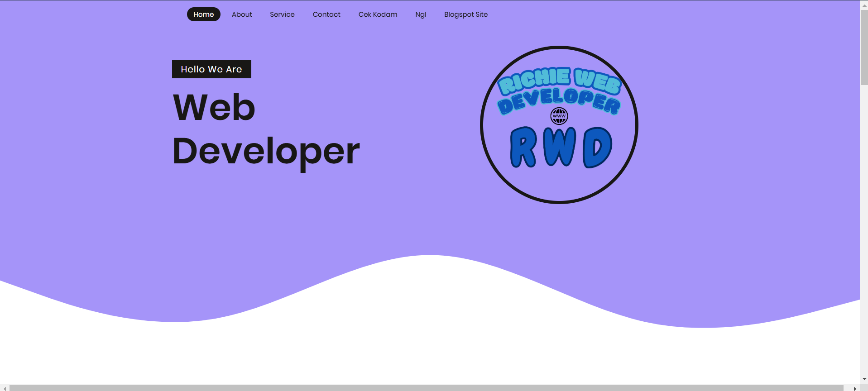
Task: Click the globe www icon in the logo
Action: point(559,116)
